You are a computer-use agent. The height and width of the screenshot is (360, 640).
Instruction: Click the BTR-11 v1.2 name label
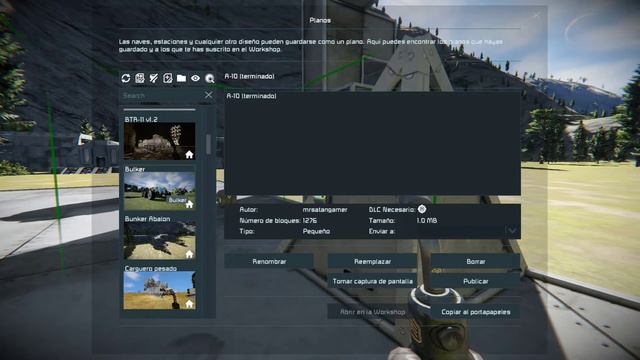(x=141, y=119)
